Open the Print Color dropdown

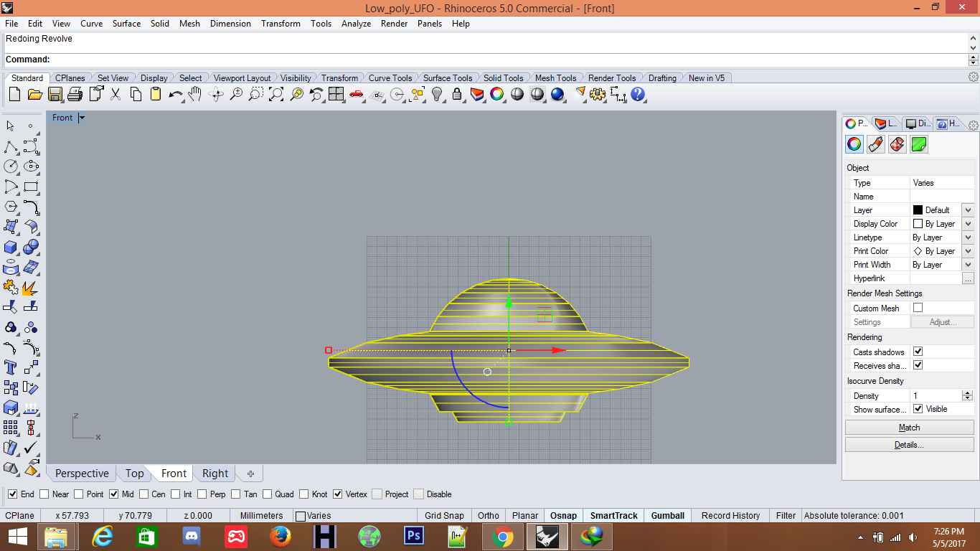point(968,251)
